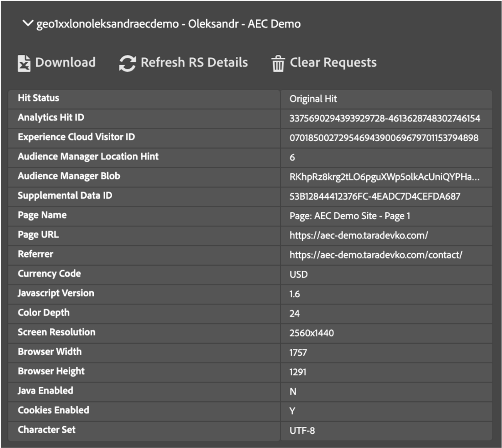The height and width of the screenshot is (448, 502).
Task: Select the color depth value '24'
Action: click(x=295, y=313)
